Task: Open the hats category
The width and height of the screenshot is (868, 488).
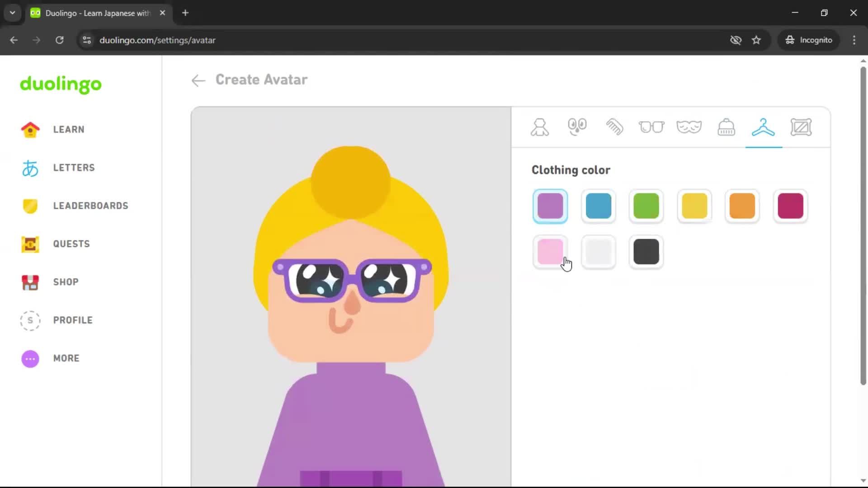Action: tap(726, 127)
